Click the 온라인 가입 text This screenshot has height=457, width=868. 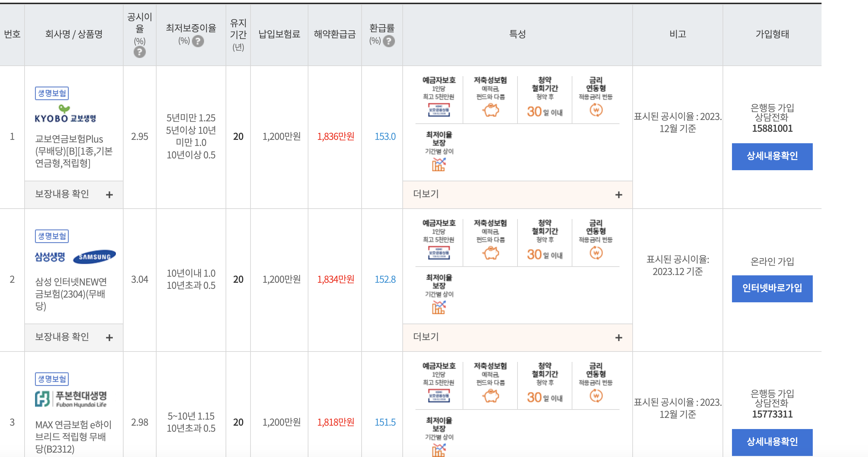pos(772,262)
